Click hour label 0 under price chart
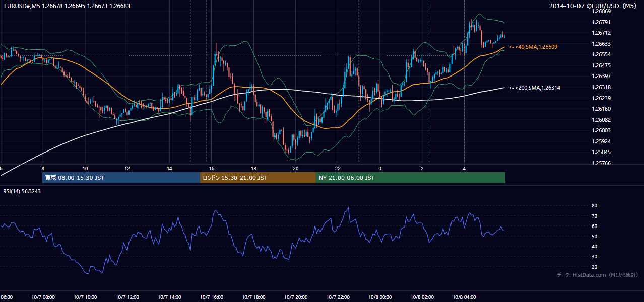Image resolution: width=644 pixels, height=302 pixels. 380,168
